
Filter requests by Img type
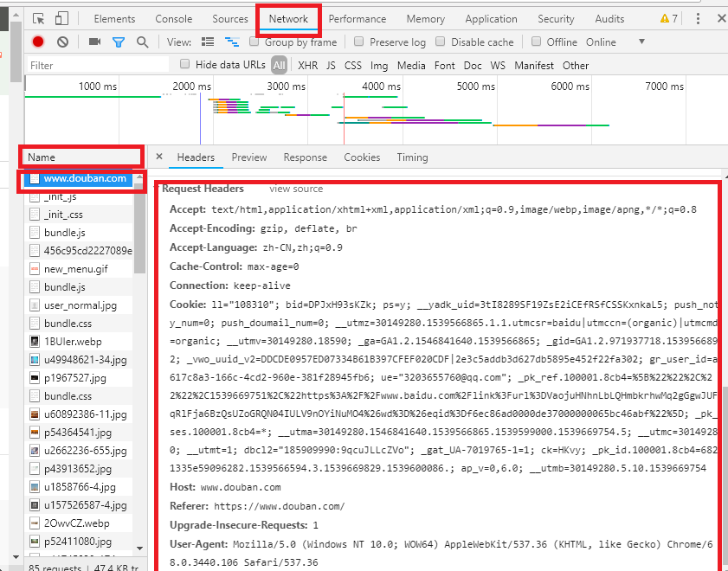(x=379, y=66)
